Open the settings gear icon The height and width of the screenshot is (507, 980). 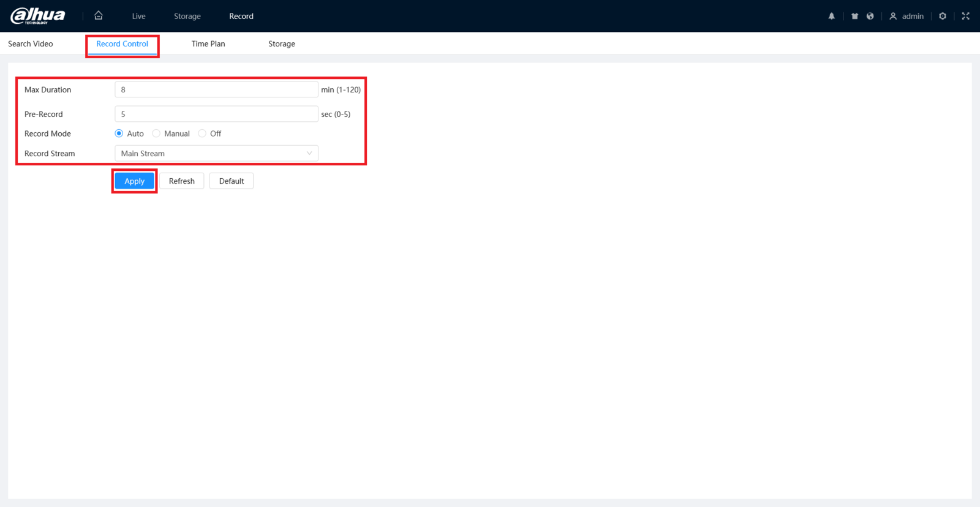click(943, 16)
